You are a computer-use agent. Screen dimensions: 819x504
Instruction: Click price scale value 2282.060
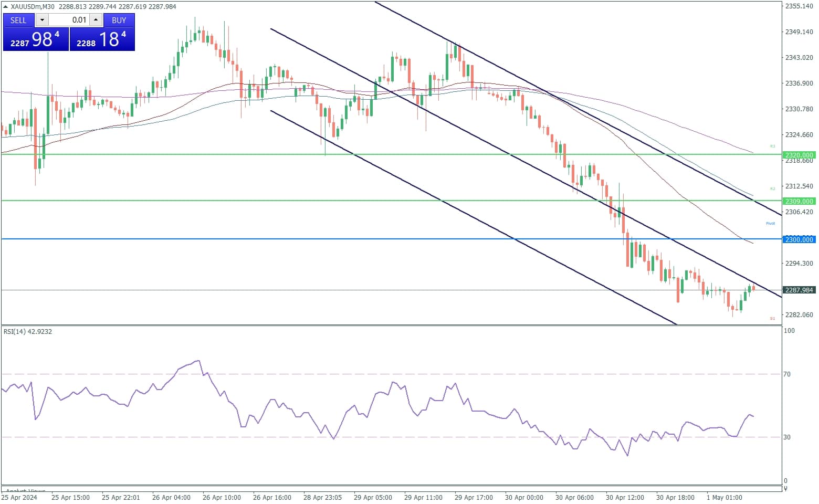pos(799,314)
